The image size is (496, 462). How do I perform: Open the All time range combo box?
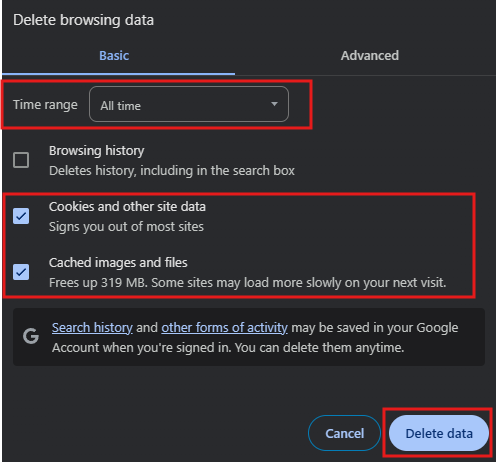(x=189, y=104)
